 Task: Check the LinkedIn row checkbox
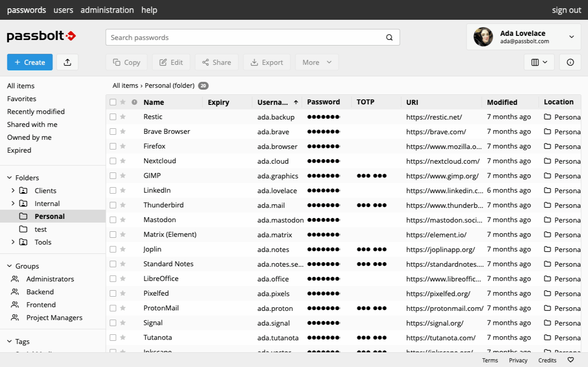[x=113, y=190]
